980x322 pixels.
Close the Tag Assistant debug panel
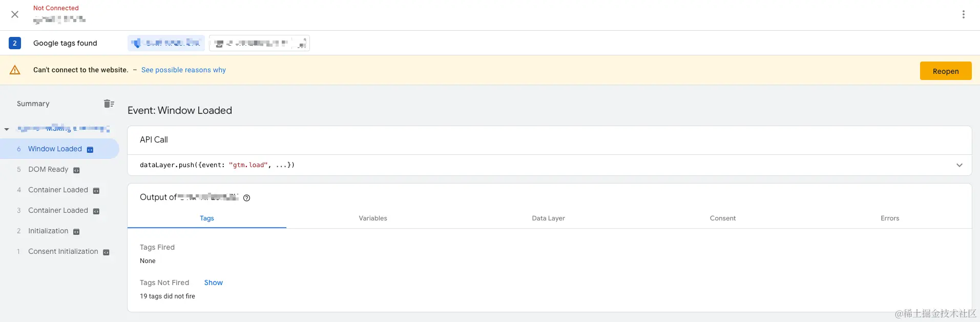[x=15, y=14]
